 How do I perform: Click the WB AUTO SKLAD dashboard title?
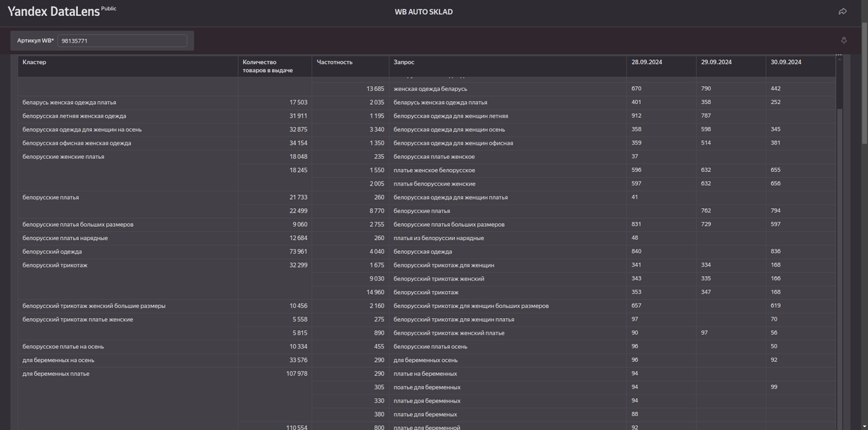click(x=424, y=12)
